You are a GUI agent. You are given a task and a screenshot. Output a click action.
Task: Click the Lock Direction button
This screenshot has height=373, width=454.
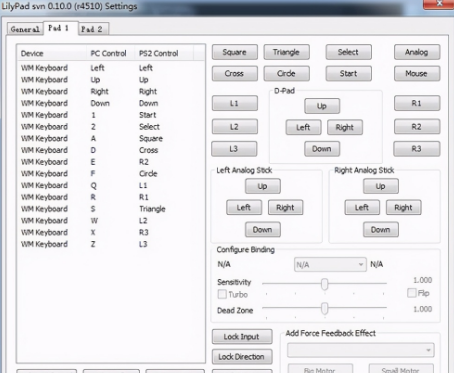click(242, 357)
